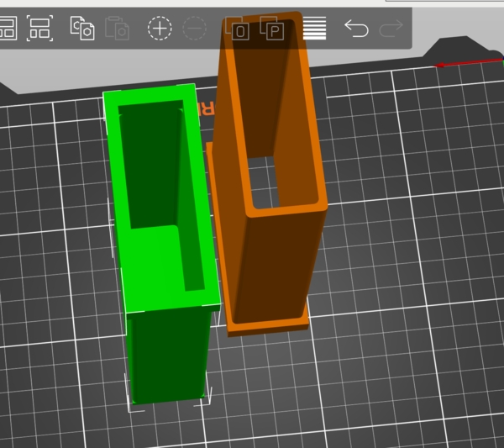Click the Copy toolbar icon
This screenshot has height=448, width=504.
(82, 28)
